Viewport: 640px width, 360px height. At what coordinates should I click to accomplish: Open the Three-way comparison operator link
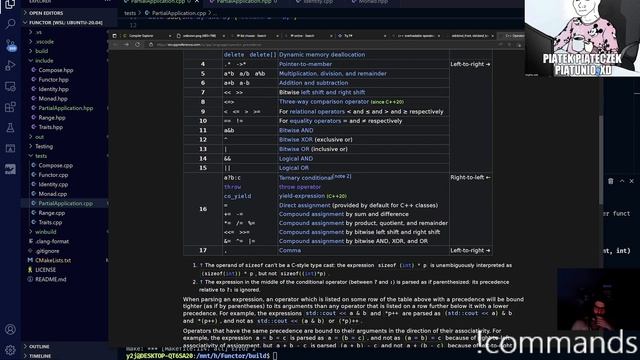coord(324,102)
